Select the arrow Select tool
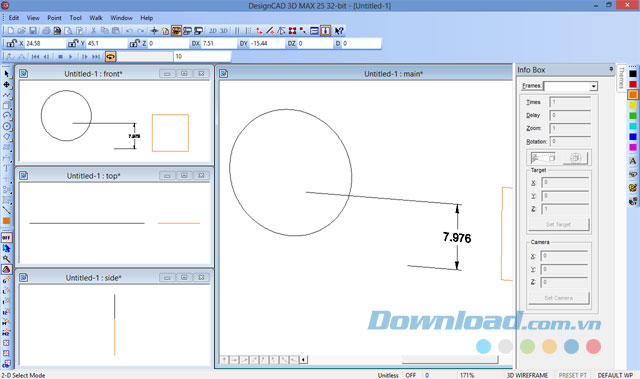The height and width of the screenshot is (379, 640). tap(7, 74)
